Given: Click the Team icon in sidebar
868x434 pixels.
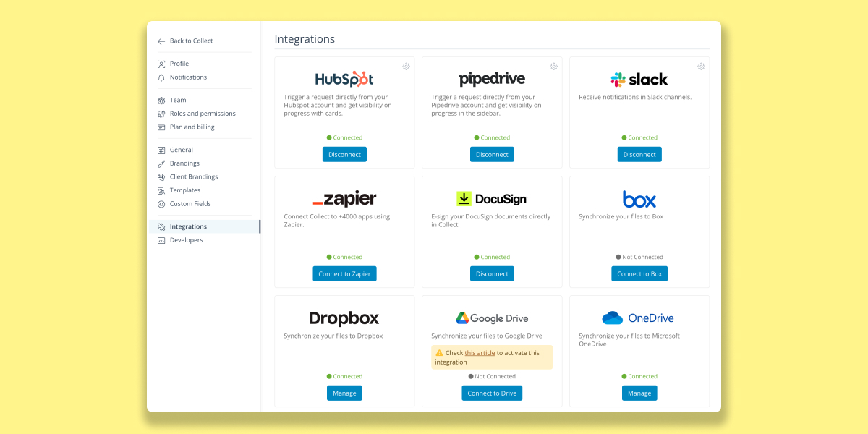Looking at the screenshot, I should [x=161, y=101].
